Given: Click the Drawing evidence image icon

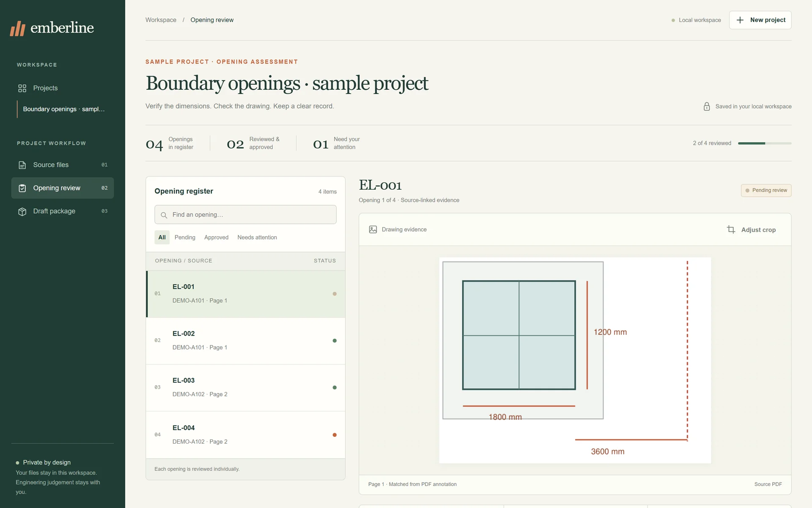Looking at the screenshot, I should click(x=373, y=229).
